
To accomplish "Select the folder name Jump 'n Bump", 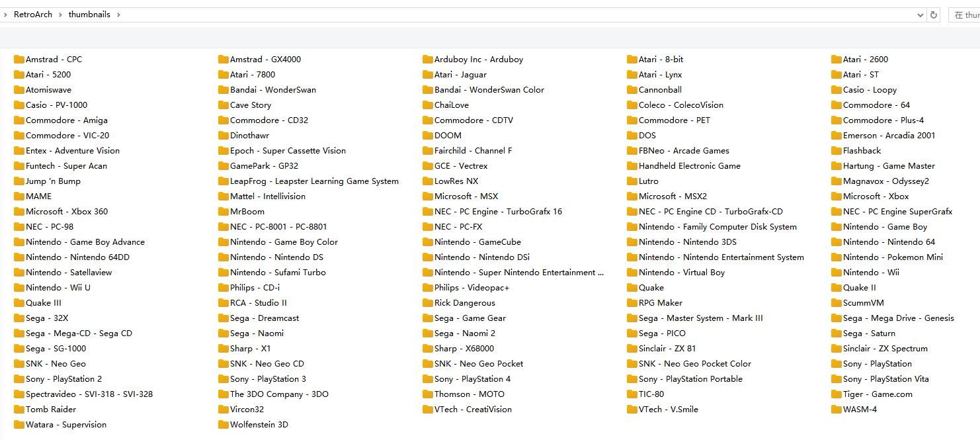I will point(53,181).
